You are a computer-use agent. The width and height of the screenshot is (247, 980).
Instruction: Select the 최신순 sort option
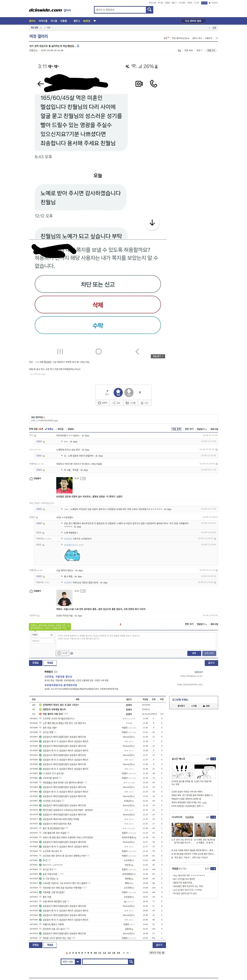pos(59,429)
